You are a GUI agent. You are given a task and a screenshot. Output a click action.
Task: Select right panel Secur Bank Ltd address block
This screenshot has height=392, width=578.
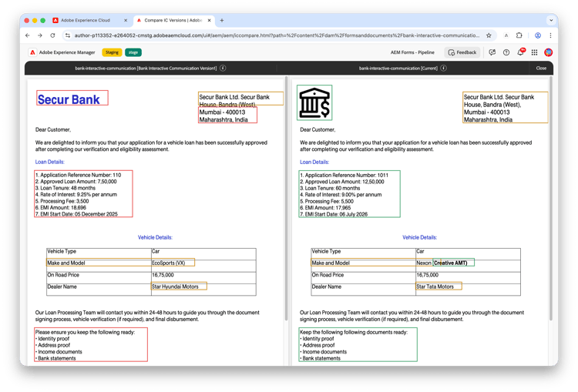tap(505, 108)
